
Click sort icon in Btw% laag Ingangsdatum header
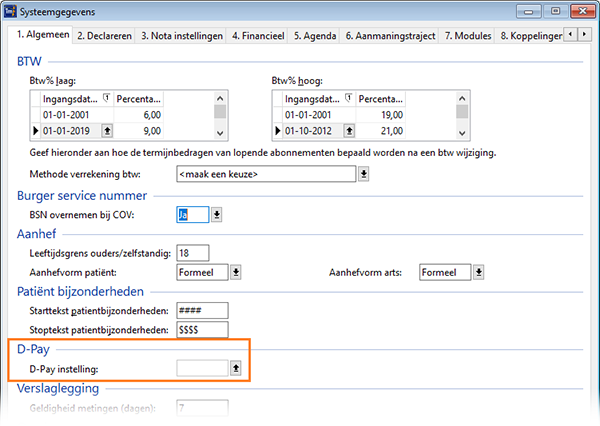(x=107, y=98)
